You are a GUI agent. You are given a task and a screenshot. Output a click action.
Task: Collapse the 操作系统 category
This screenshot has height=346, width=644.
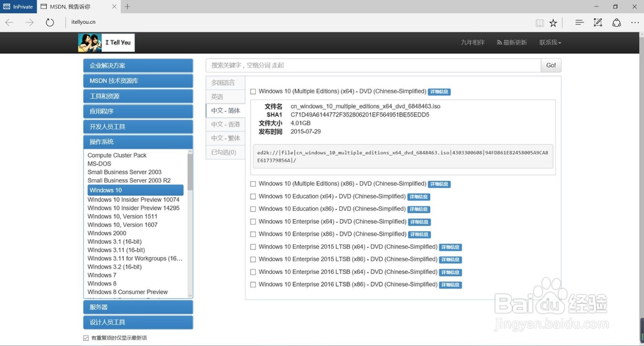[138, 142]
